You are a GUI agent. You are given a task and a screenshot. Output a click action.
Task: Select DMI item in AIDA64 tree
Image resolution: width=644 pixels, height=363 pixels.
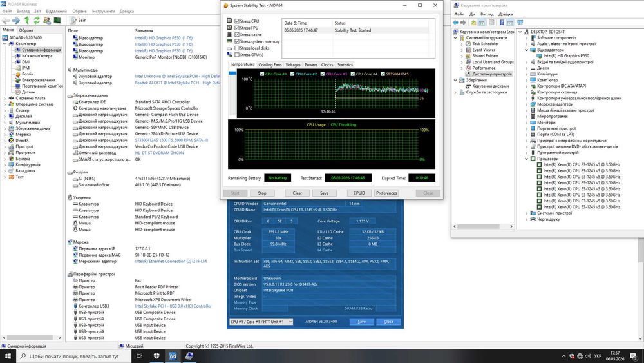[x=26, y=62]
